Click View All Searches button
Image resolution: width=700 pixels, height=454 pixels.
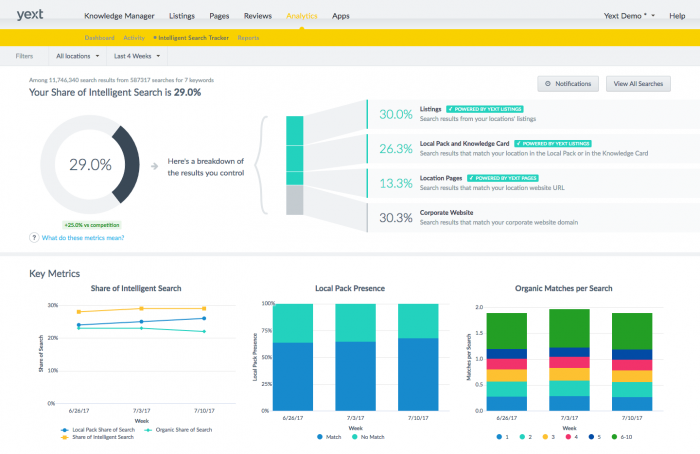click(638, 84)
